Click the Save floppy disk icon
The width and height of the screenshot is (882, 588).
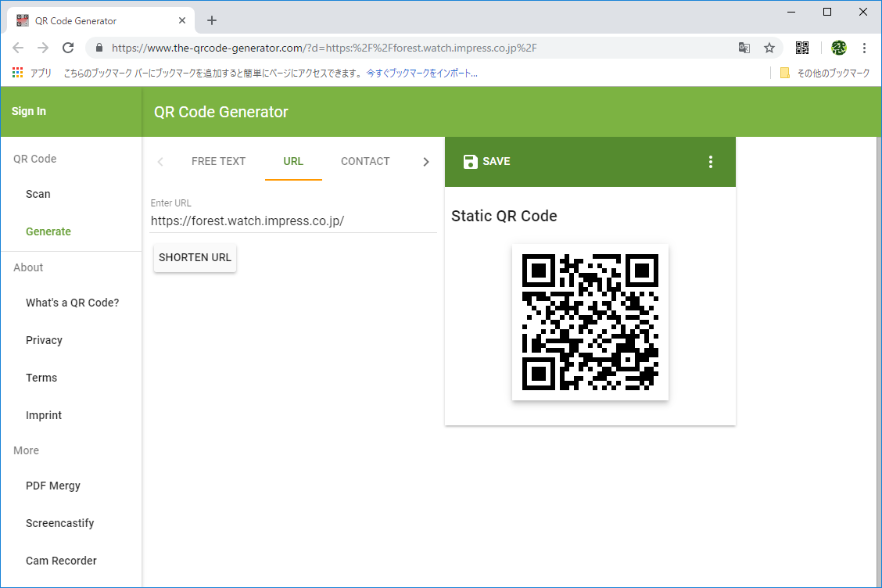click(x=470, y=162)
